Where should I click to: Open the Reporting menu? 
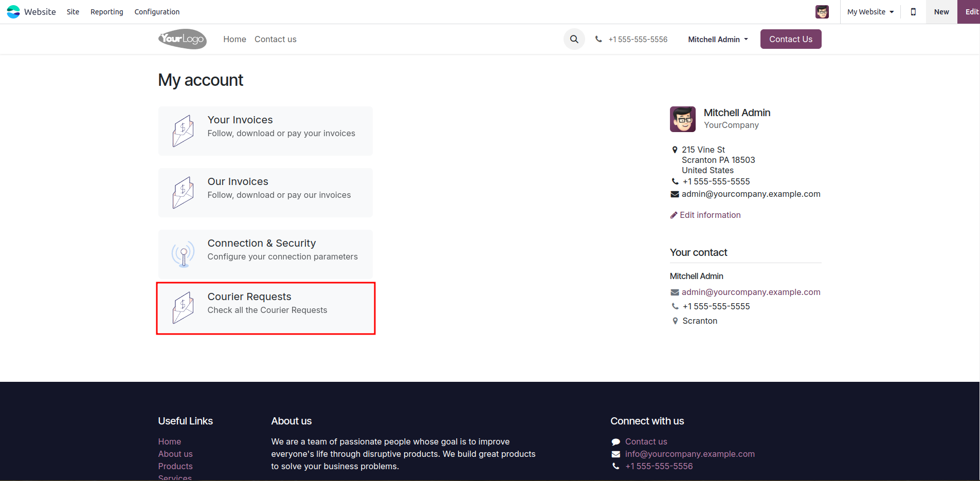107,12
